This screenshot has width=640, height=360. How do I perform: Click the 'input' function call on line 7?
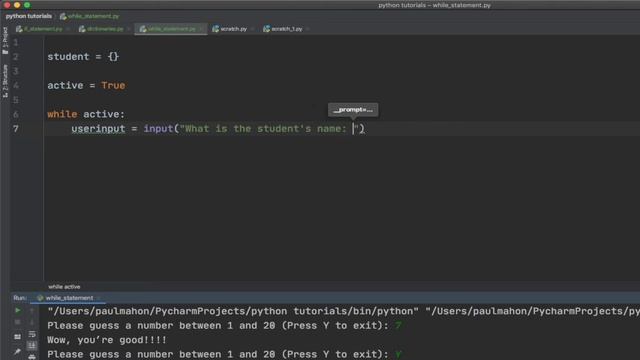pyautogui.click(x=158, y=129)
